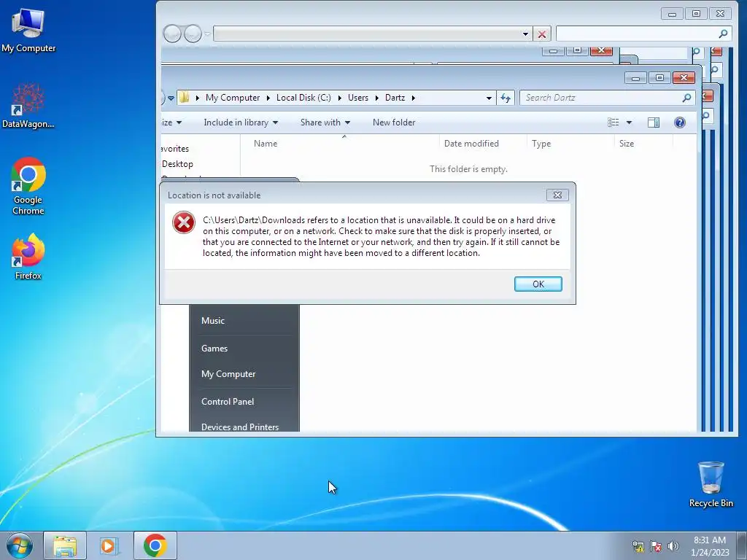
Task: Expand address bar history dropdown in Dartz window
Action: click(489, 98)
